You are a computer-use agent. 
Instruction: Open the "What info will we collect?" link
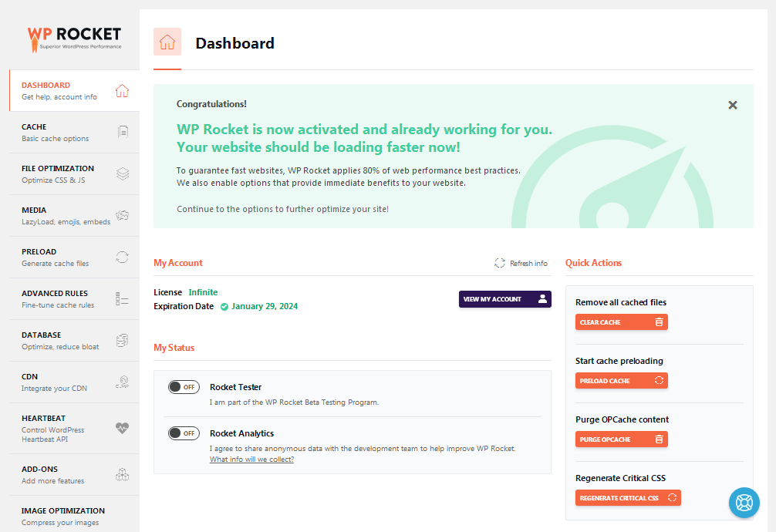coord(251,460)
